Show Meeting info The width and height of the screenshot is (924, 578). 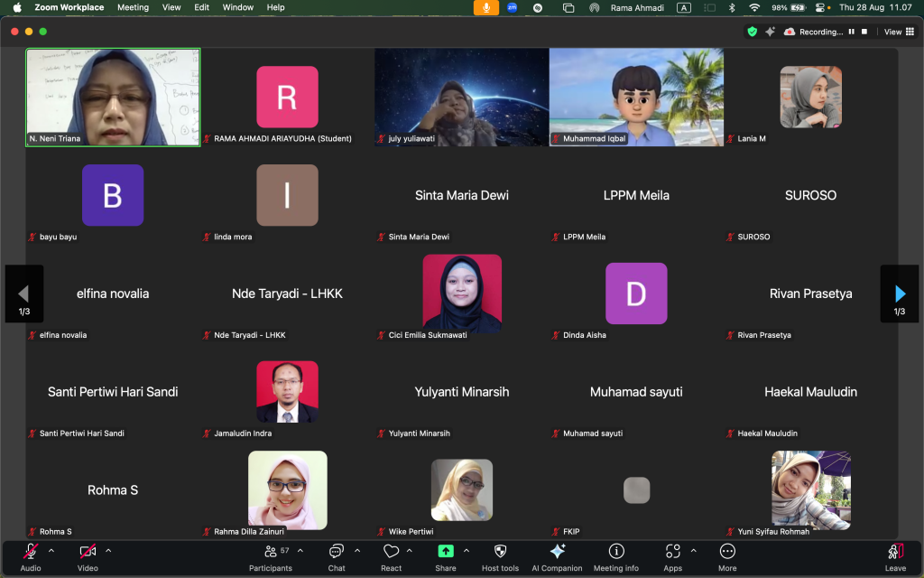(x=616, y=556)
